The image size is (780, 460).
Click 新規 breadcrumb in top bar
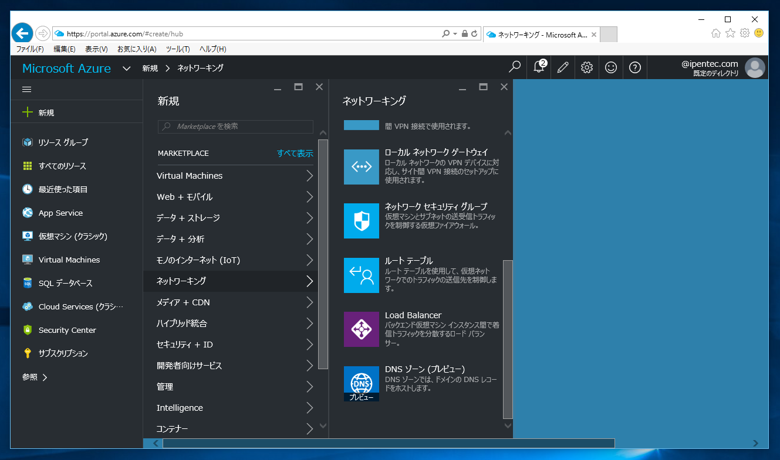click(x=150, y=68)
